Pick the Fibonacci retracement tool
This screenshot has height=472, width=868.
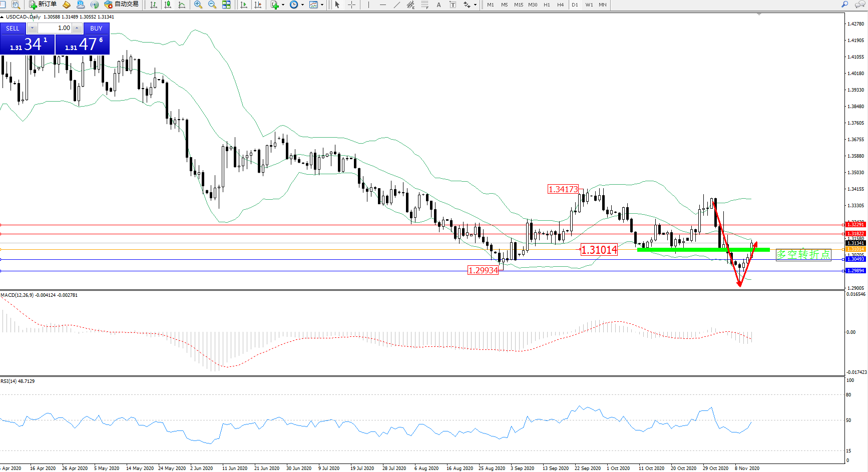[424, 5]
